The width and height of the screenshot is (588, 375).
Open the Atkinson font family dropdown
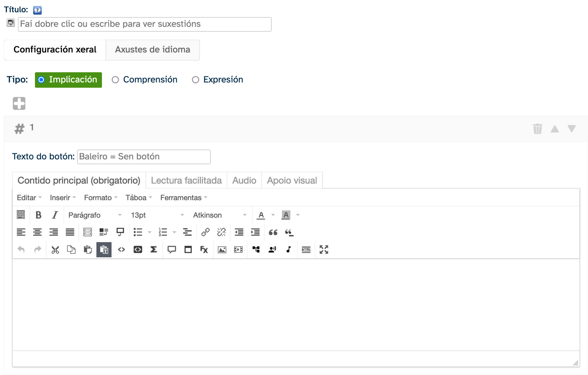[220, 215]
